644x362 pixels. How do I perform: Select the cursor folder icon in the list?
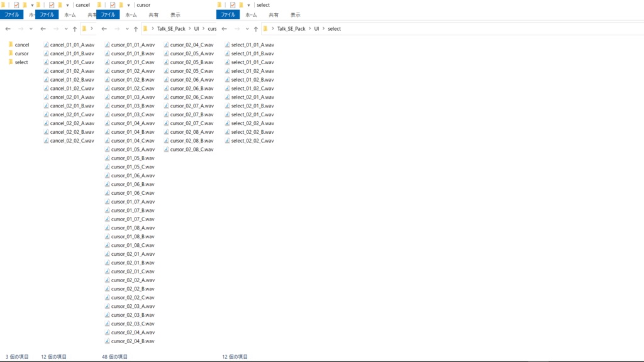point(11,53)
